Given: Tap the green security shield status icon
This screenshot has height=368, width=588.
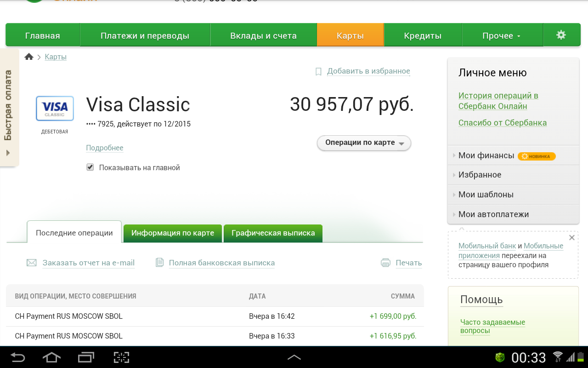Looking at the screenshot, I should [500, 357].
